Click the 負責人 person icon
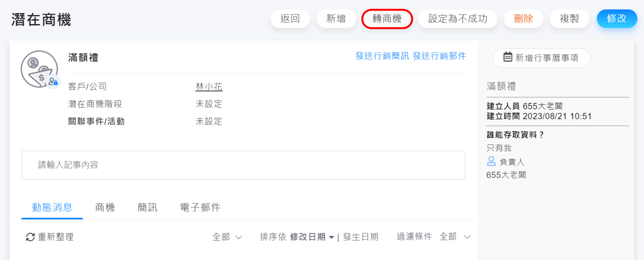The image size is (644, 260). (x=491, y=161)
